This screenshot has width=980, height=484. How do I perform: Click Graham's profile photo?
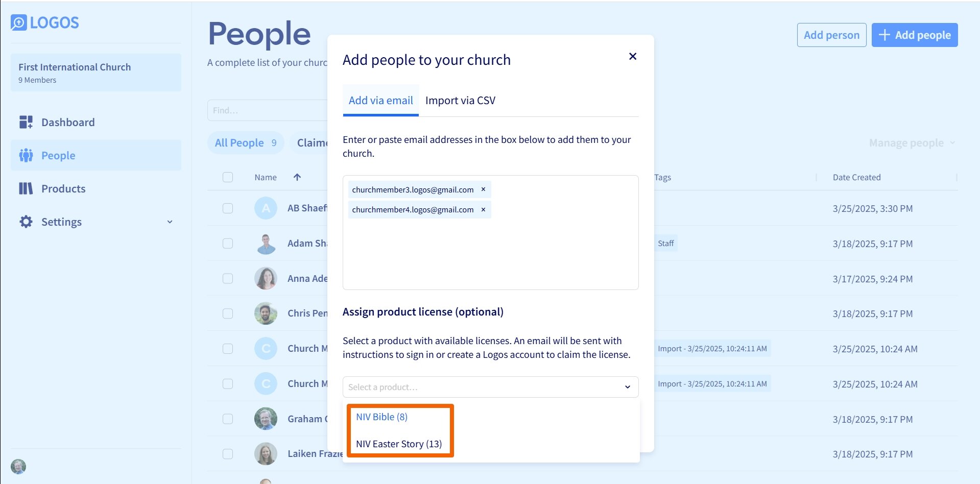tap(266, 419)
